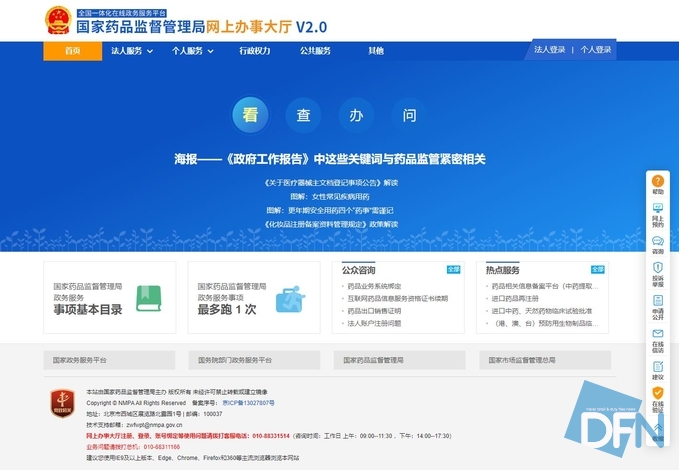Collapse the sidebar with 收缩 arrow icon

658,429
